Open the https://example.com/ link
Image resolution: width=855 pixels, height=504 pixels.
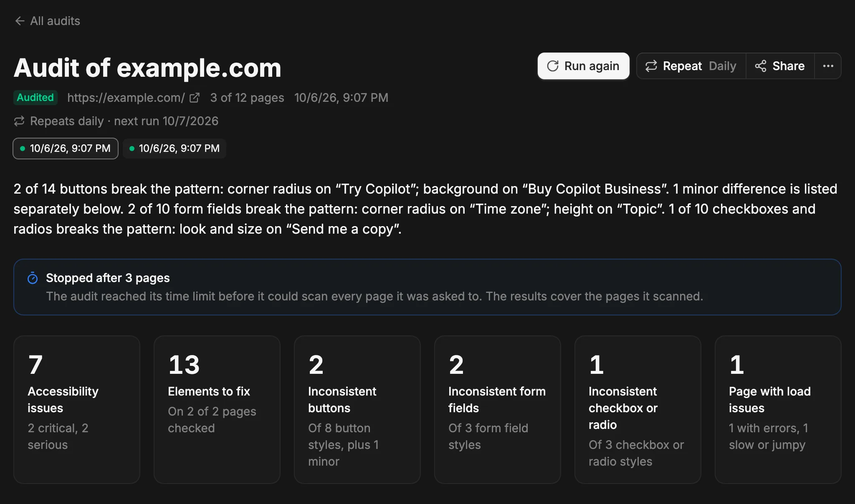(126, 98)
